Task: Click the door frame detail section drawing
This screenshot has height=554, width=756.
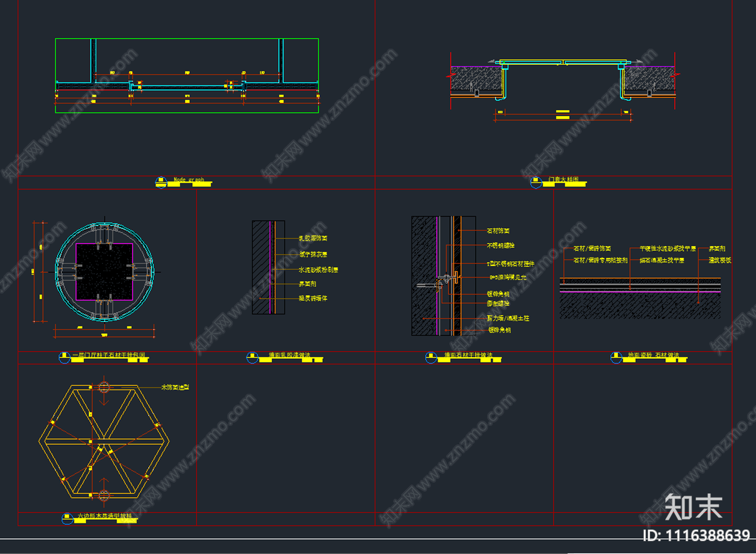Action: pos(563,79)
